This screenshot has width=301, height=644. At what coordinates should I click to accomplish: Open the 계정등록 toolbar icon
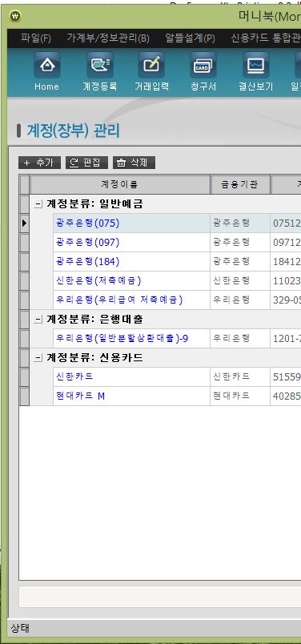[x=100, y=71]
